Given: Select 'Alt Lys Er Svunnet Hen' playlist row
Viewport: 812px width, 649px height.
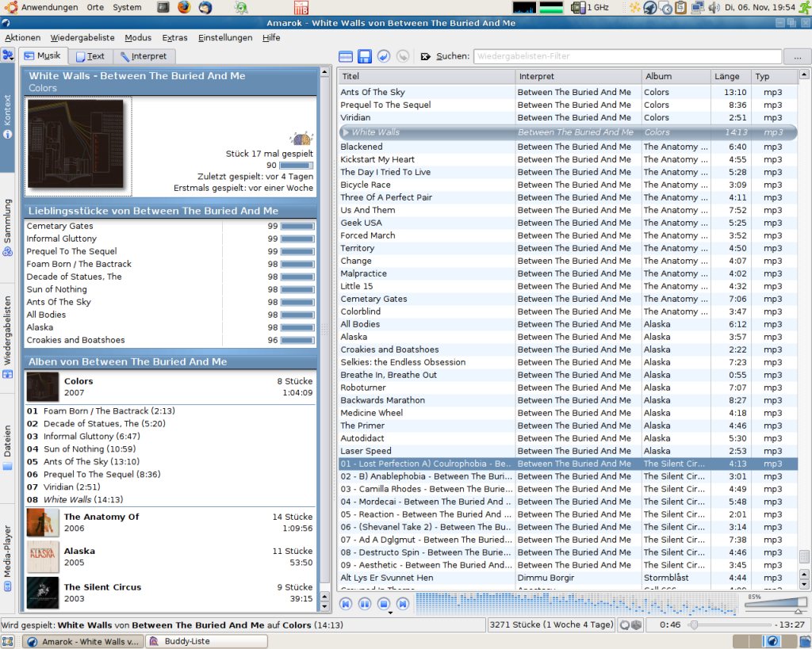Looking at the screenshot, I should 568,578.
